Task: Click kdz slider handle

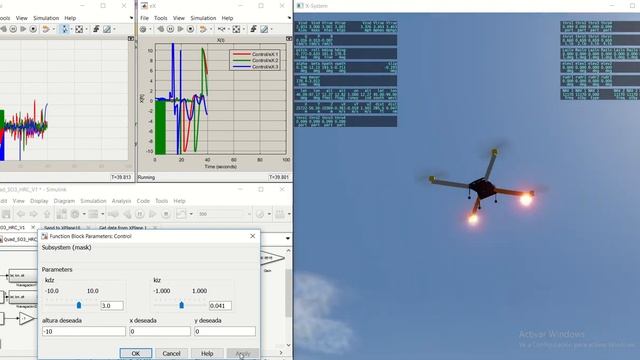Action: [x=79, y=305]
